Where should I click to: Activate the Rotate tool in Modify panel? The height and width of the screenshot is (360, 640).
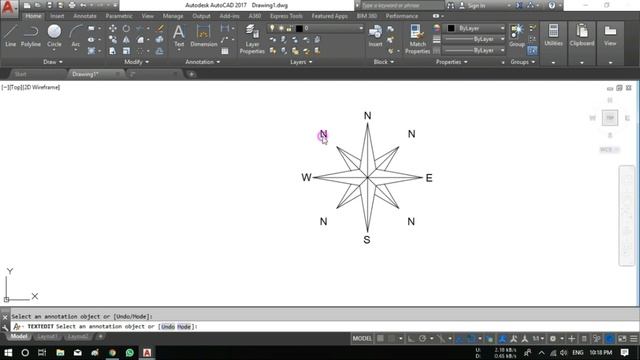[x=126, y=28]
